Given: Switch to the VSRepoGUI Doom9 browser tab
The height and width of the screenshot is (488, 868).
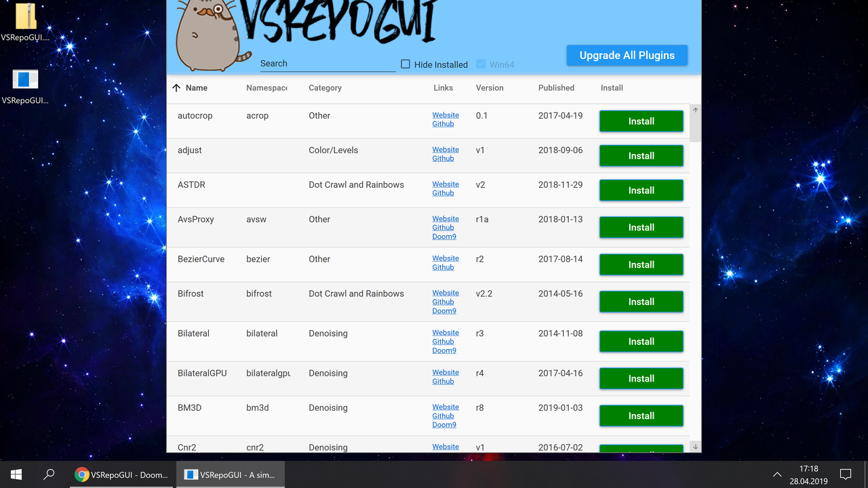Looking at the screenshot, I should [x=121, y=474].
